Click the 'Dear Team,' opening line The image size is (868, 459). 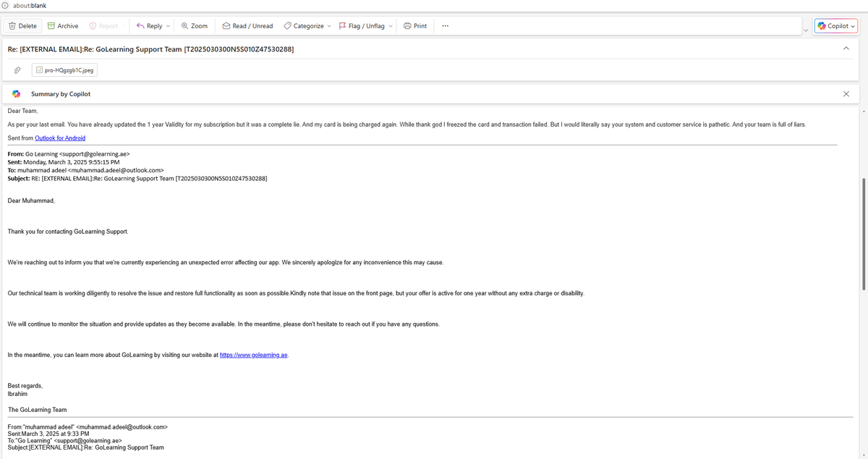22,111
